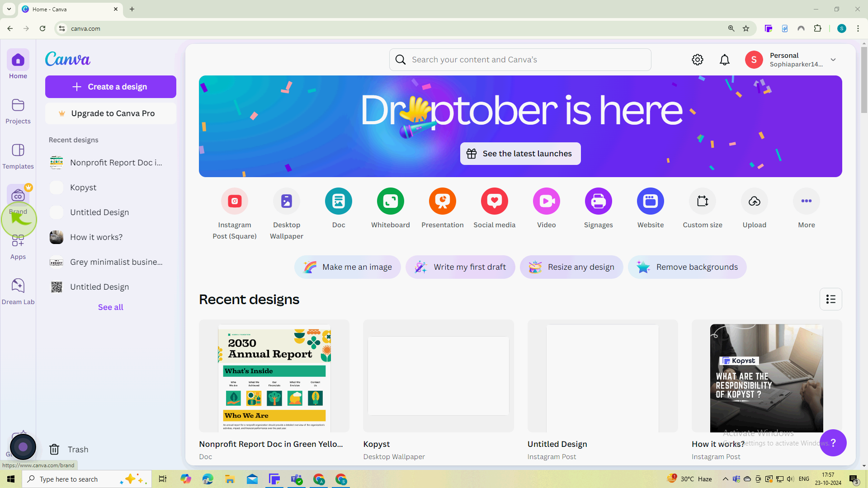Image resolution: width=868 pixels, height=488 pixels.
Task: Bookmark this page with the star icon
Action: click(746, 28)
